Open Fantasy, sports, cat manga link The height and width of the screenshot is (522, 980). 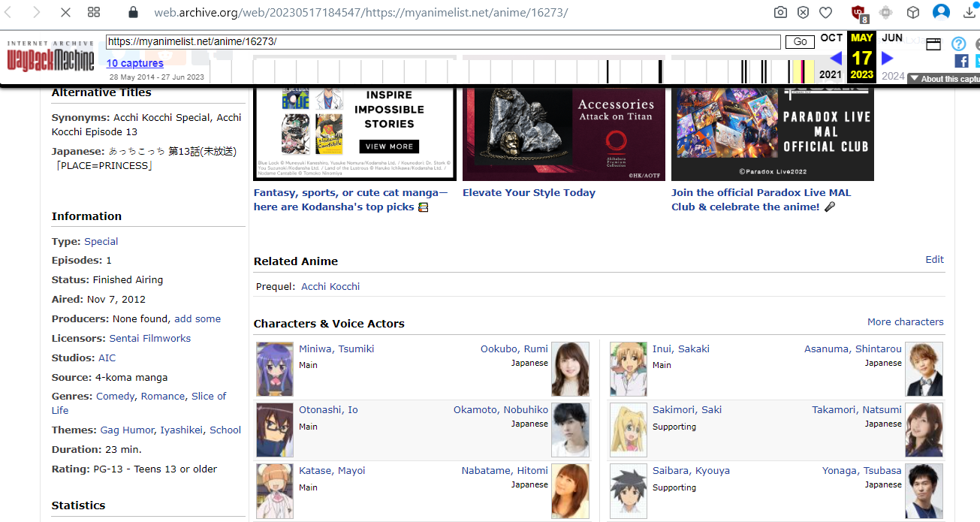pyautogui.click(x=351, y=200)
